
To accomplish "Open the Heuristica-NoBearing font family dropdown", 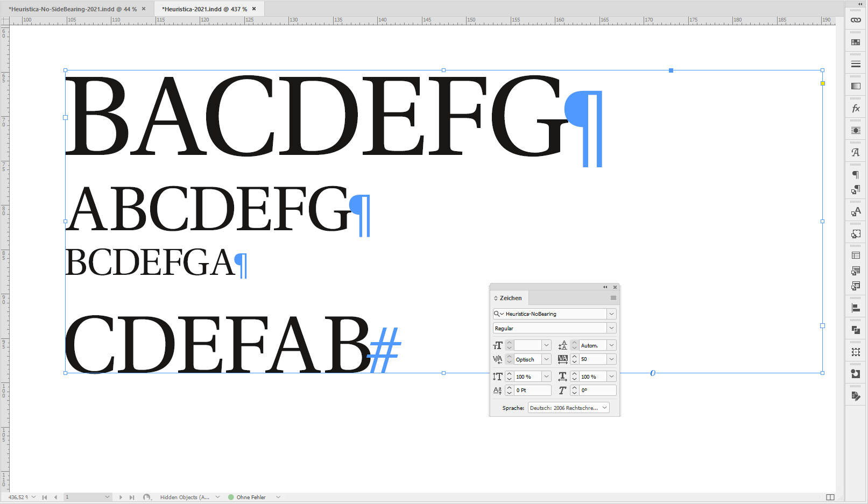I will coord(611,314).
